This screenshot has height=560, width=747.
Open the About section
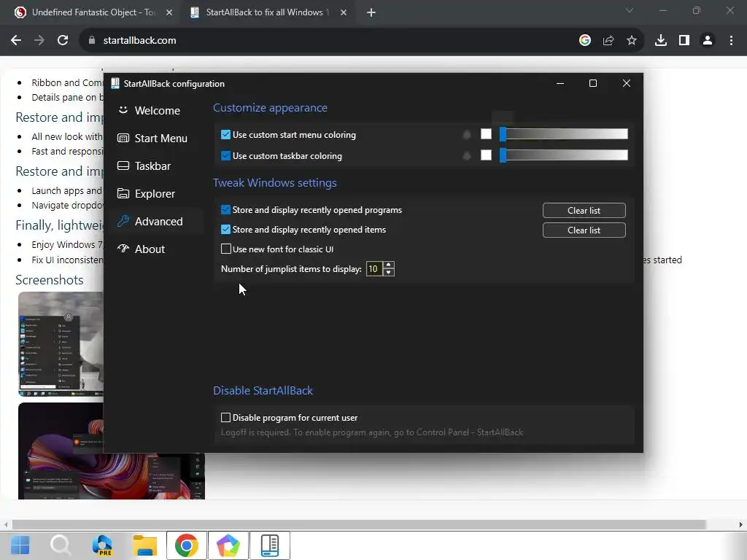coord(150,249)
